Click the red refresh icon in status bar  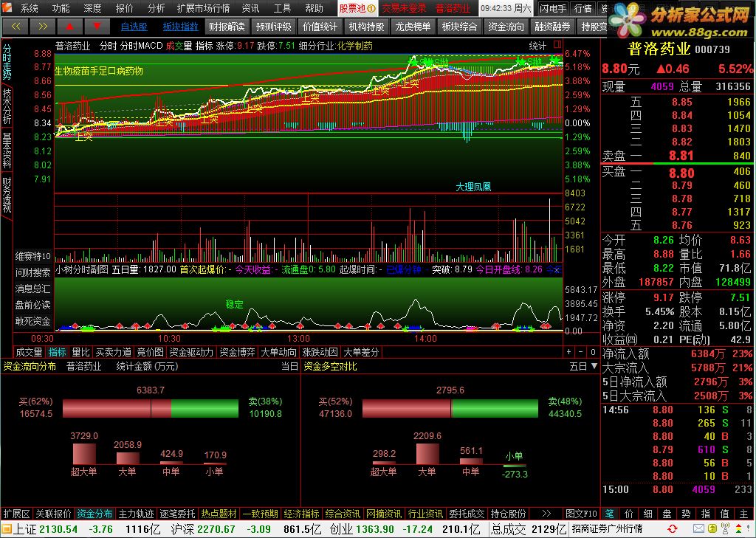coord(672,529)
